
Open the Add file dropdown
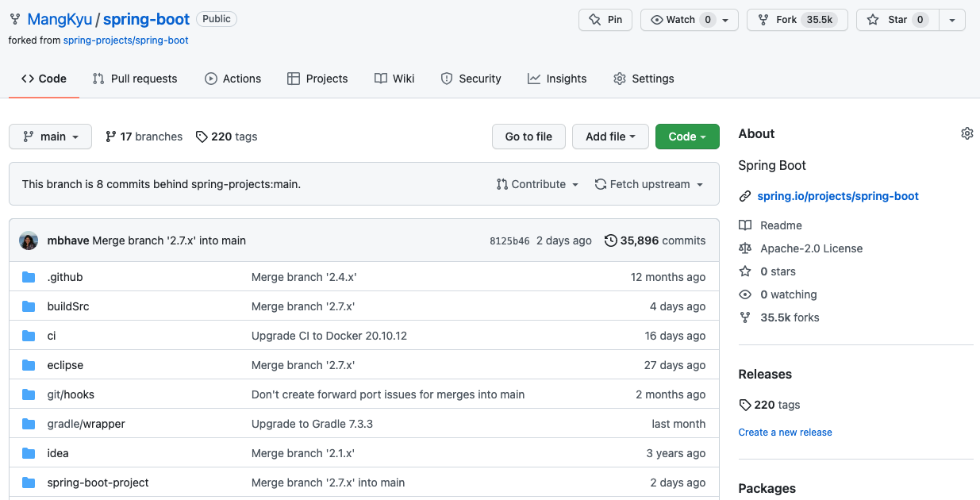pos(610,137)
